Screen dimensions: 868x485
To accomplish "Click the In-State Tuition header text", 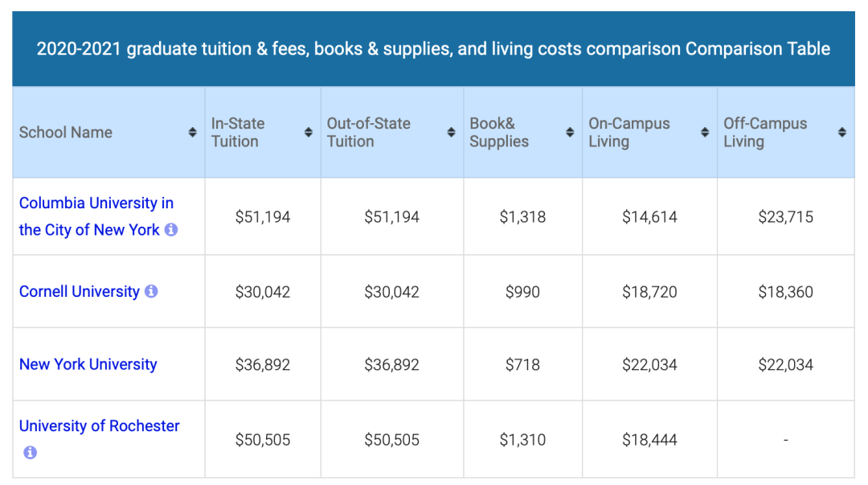I will [237, 133].
